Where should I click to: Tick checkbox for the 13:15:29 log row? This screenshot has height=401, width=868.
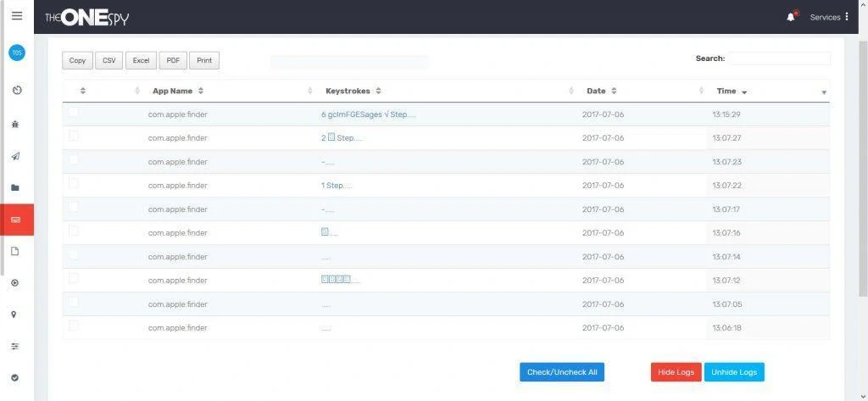point(74,113)
